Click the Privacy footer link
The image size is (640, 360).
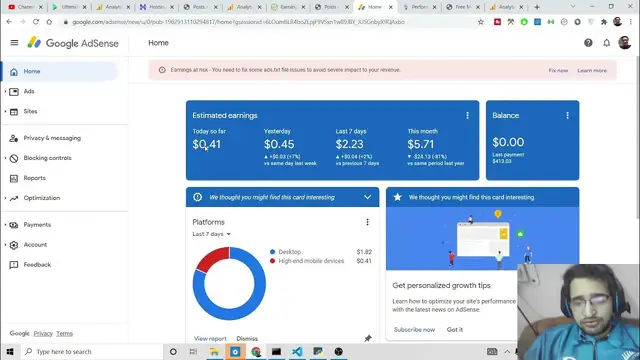point(43,333)
